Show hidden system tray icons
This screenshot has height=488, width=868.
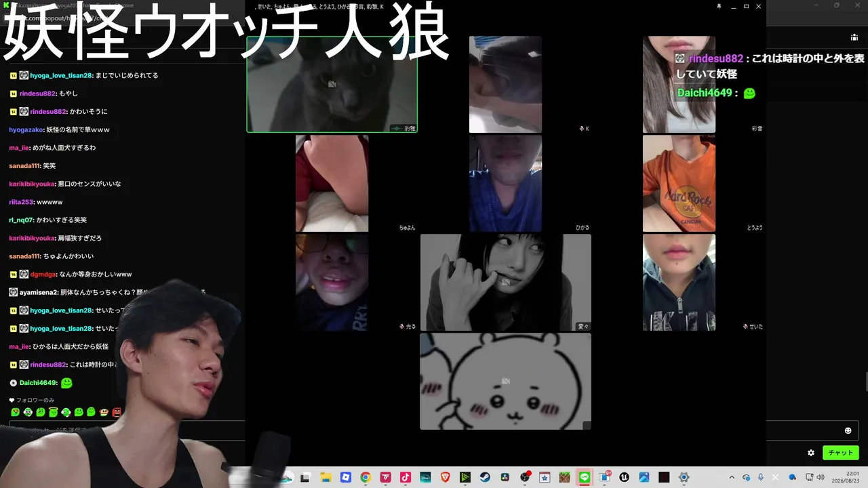[x=732, y=477]
